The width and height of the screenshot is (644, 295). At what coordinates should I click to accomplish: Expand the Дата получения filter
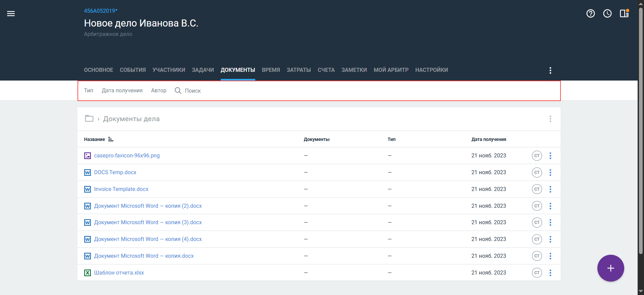tap(122, 91)
